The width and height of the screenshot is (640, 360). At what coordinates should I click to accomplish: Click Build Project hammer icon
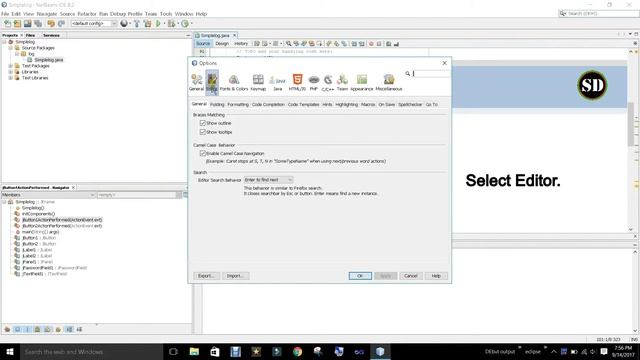tap(137, 24)
